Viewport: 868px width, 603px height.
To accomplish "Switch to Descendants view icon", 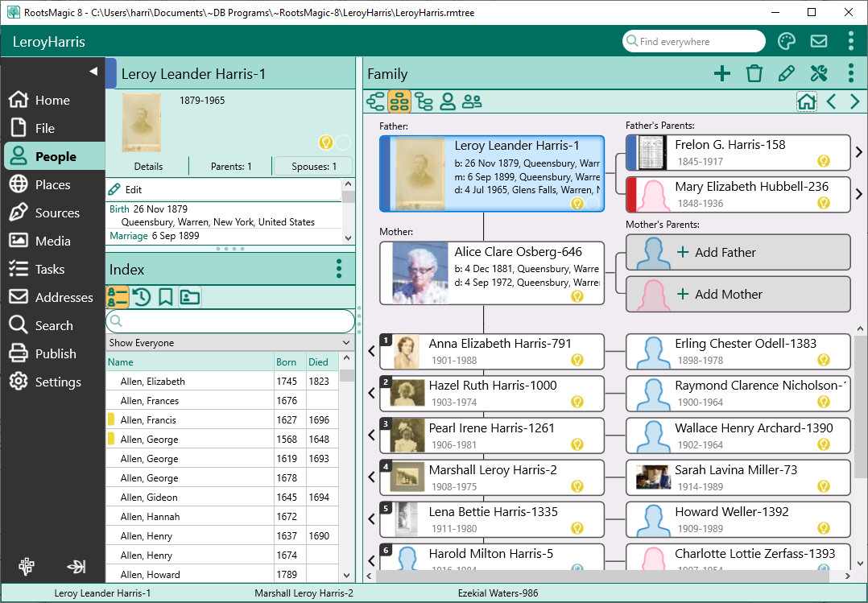I will click(424, 101).
